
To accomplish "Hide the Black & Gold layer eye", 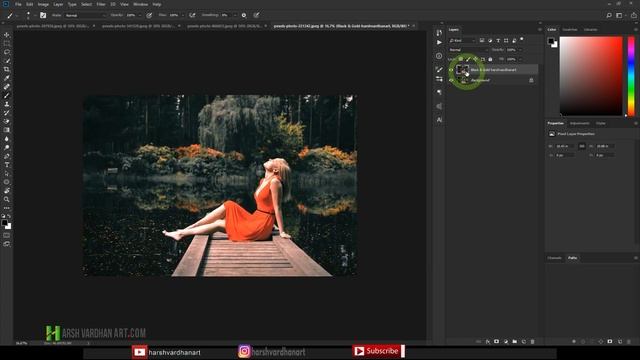I will click(x=451, y=70).
